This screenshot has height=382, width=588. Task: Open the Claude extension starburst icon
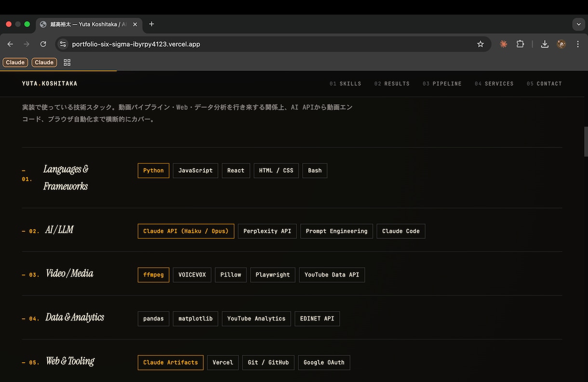point(504,44)
